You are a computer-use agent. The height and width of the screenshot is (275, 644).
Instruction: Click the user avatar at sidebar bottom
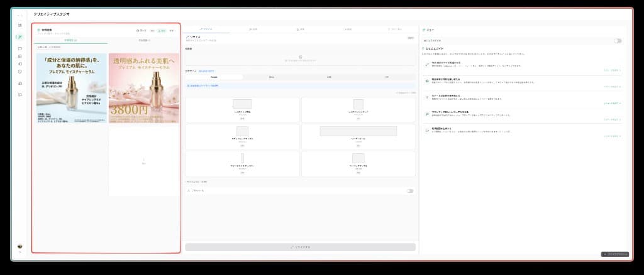20,246
